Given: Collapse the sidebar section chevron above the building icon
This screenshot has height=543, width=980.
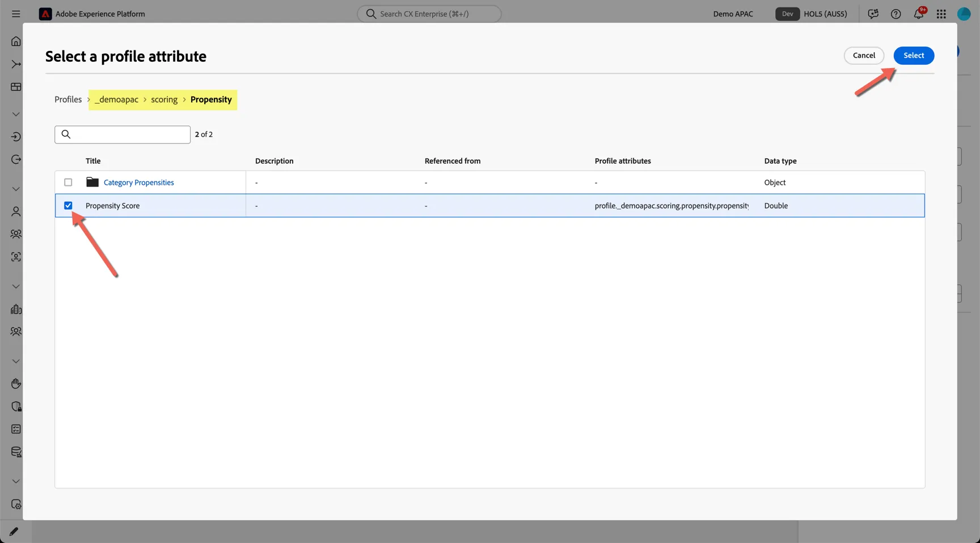Looking at the screenshot, I should click(x=16, y=286).
